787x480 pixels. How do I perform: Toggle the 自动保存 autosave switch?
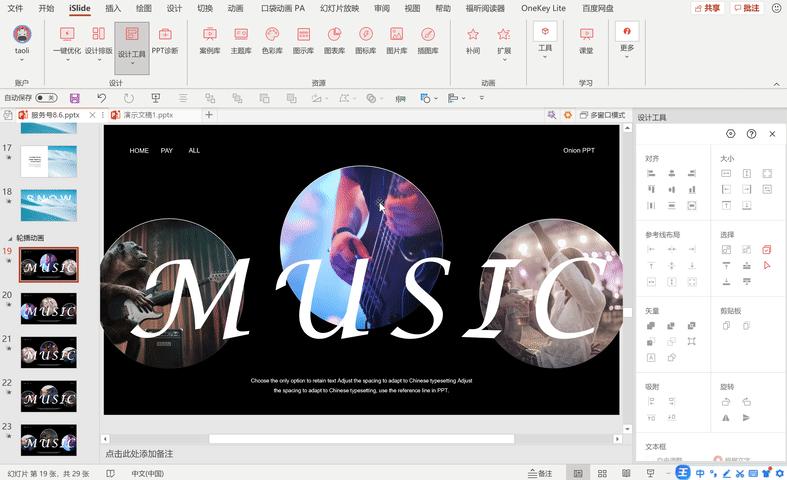pyautogui.click(x=45, y=98)
